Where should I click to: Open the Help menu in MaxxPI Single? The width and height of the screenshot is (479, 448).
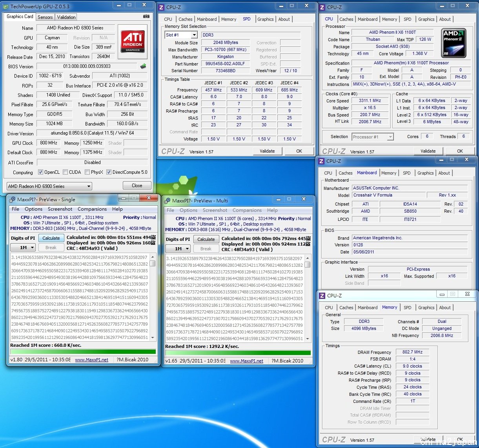pyautogui.click(x=117, y=209)
